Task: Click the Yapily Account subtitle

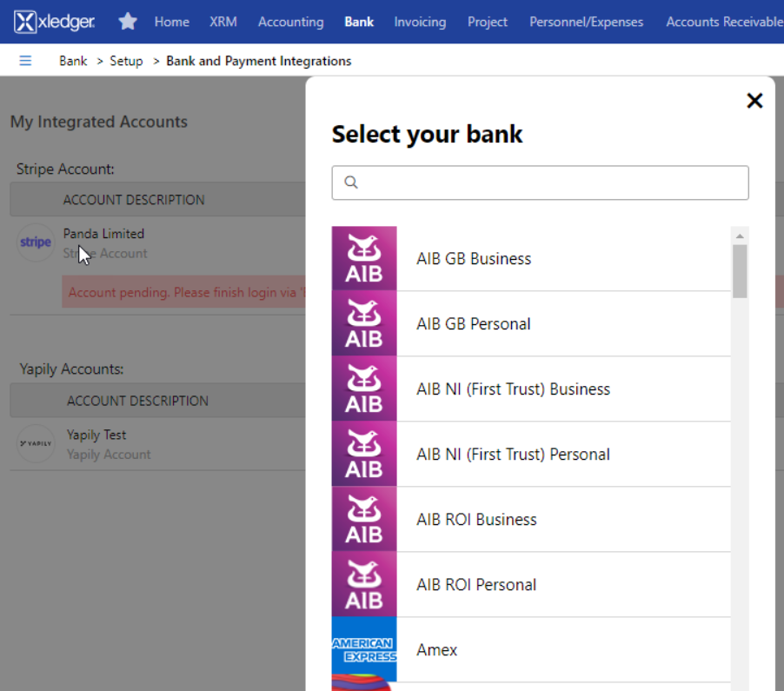Action: coord(109,454)
